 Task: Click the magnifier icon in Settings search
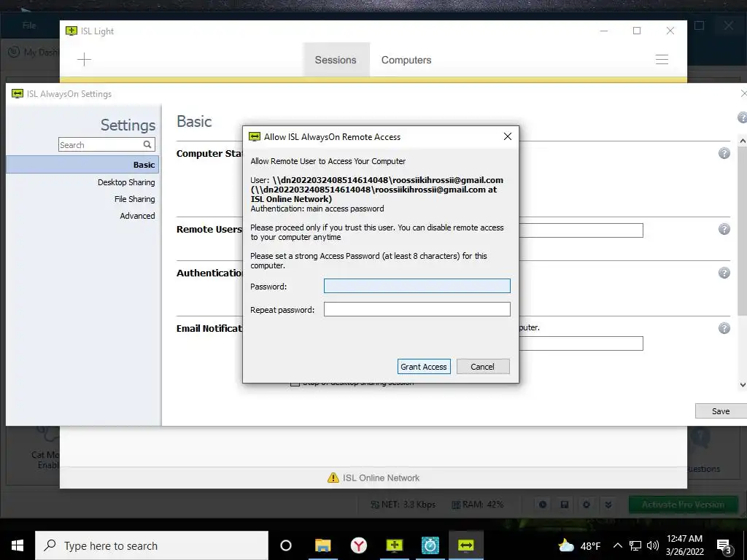147,144
